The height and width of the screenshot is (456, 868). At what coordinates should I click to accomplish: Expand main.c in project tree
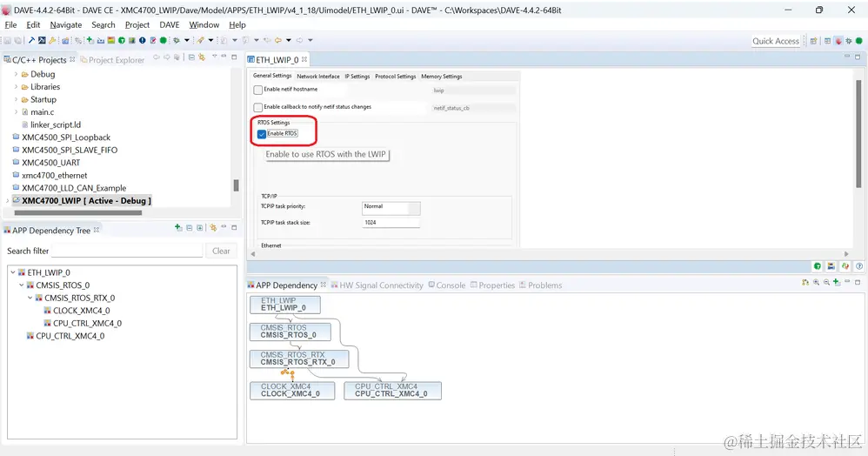16,112
